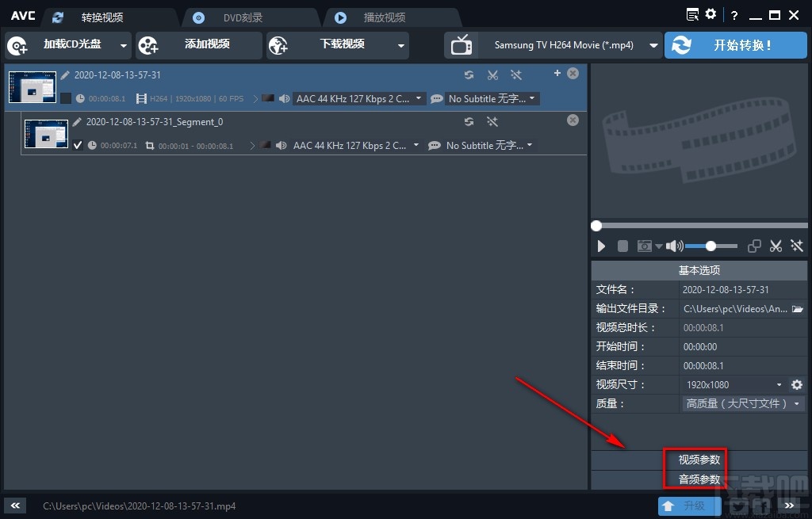Click the TV output device icon

(462, 44)
